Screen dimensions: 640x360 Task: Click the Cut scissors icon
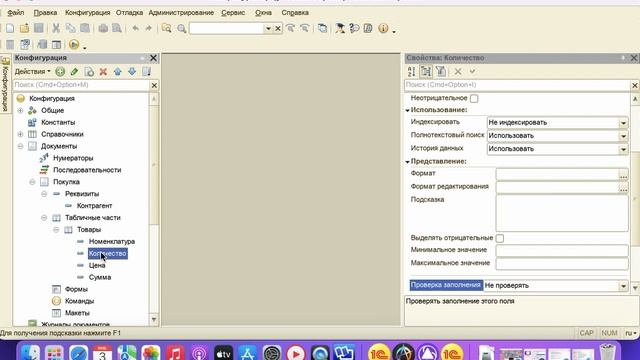pos(56,28)
